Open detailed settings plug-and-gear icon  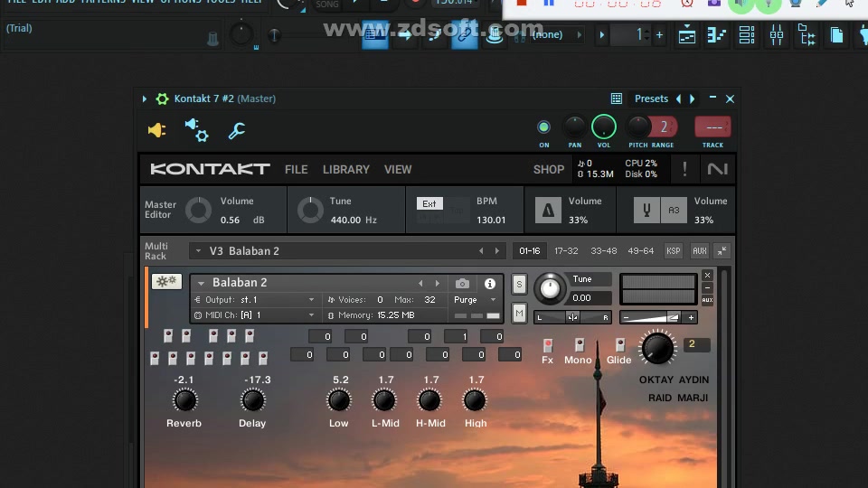196,130
